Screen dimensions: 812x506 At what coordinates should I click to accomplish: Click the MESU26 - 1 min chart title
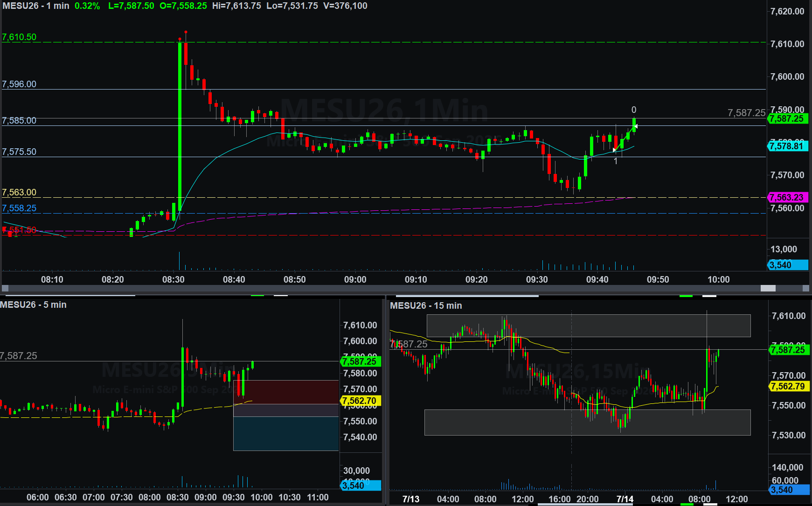tap(36, 6)
